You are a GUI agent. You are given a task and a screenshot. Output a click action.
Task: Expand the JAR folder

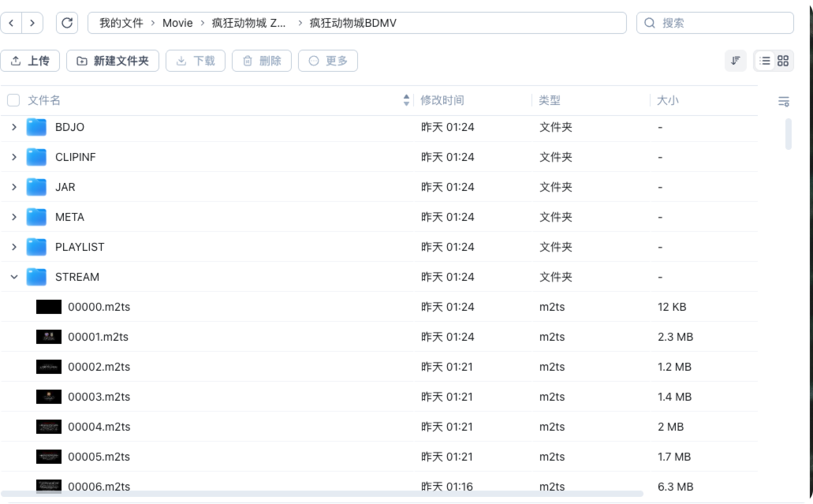14,187
